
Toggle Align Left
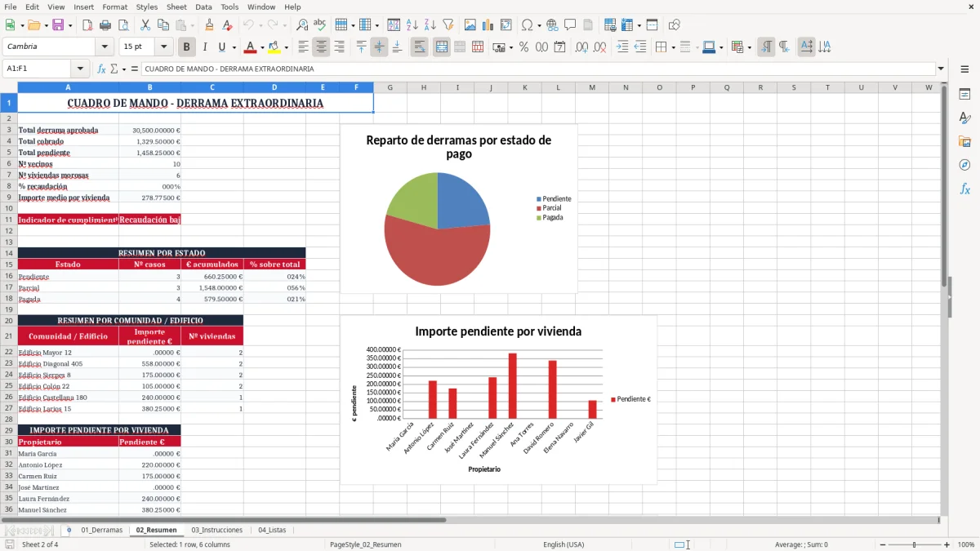click(303, 47)
